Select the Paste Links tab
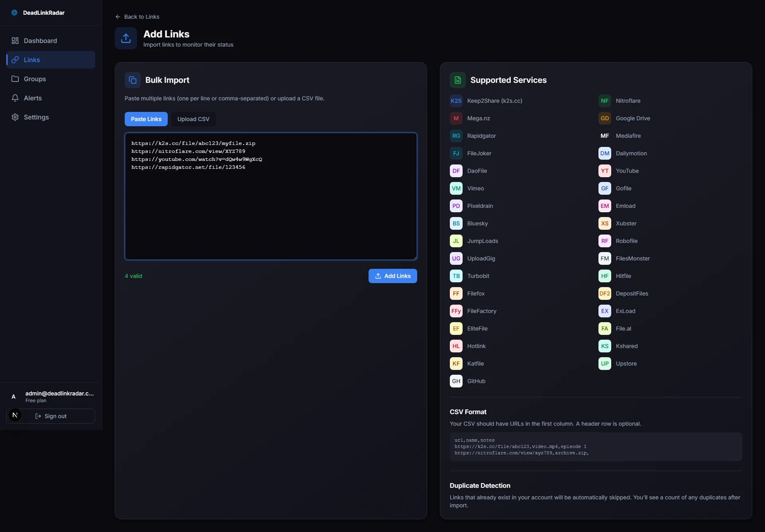Screen dimensions: 765x532 click(146, 119)
